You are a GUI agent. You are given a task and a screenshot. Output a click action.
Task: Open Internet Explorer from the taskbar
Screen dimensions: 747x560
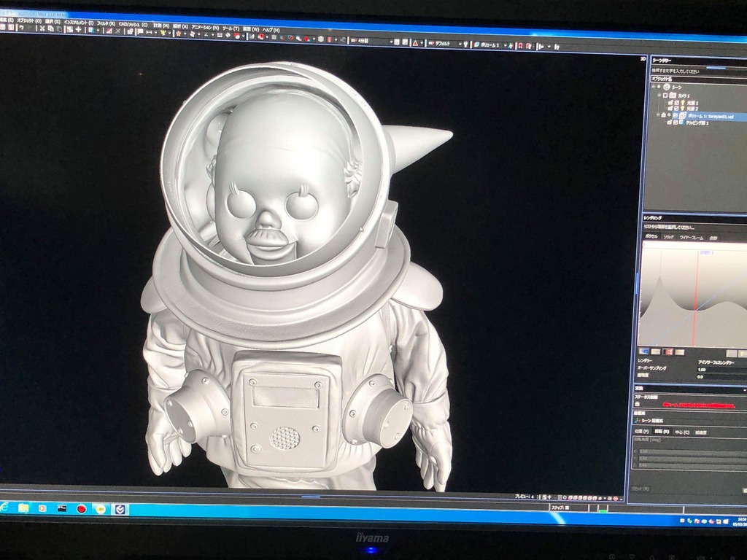[2, 507]
